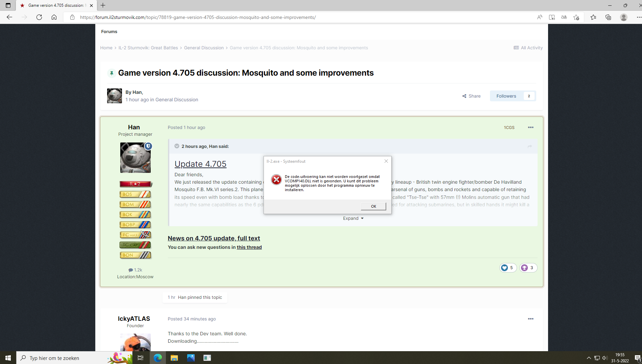Open the browser settings and more menu
642x364 pixels.
point(639,17)
